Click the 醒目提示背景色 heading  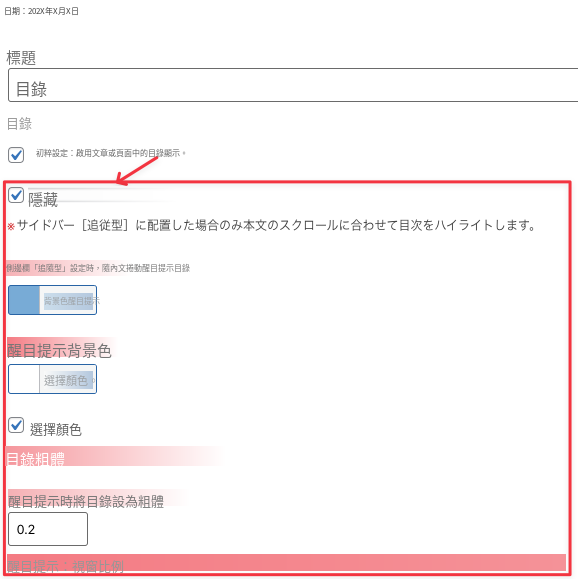pyautogui.click(x=59, y=350)
